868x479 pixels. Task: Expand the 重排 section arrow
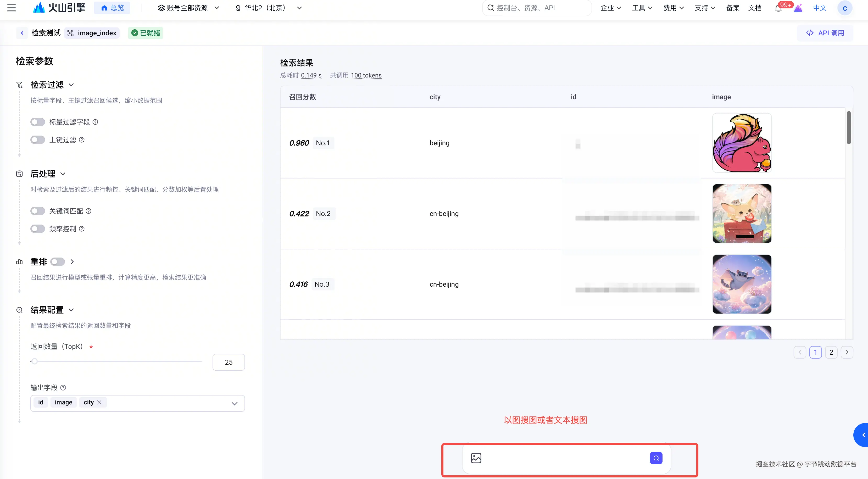[x=72, y=262]
